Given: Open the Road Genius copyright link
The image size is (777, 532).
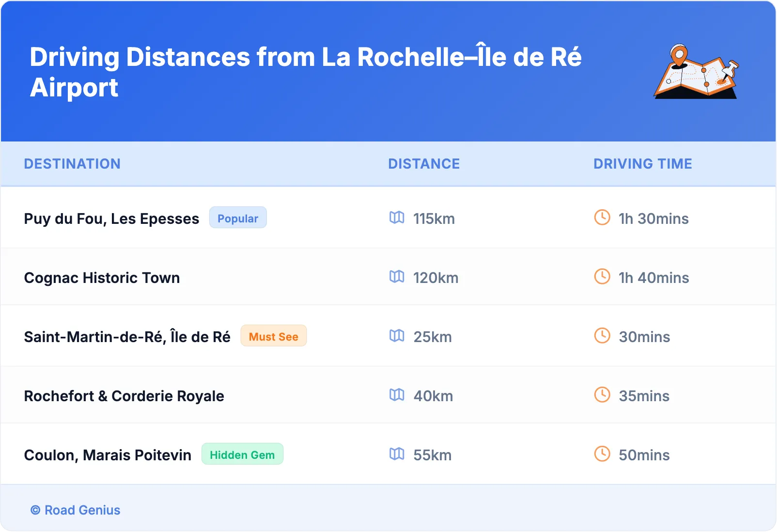Looking at the screenshot, I should tap(75, 510).
